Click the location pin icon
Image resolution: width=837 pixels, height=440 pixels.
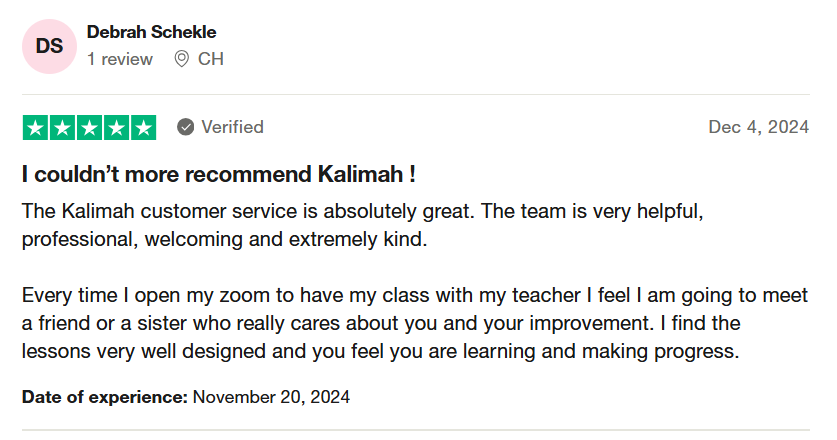tap(181, 59)
